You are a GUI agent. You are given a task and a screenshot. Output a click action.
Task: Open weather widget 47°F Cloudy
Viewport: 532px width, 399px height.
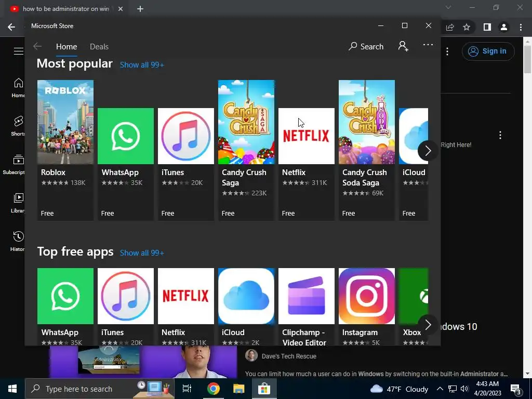click(399, 389)
